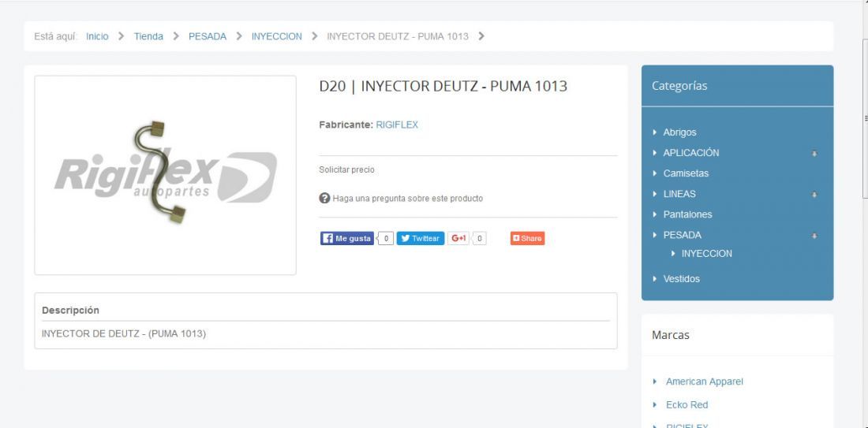Click the Solicitar precio text

[346, 169]
